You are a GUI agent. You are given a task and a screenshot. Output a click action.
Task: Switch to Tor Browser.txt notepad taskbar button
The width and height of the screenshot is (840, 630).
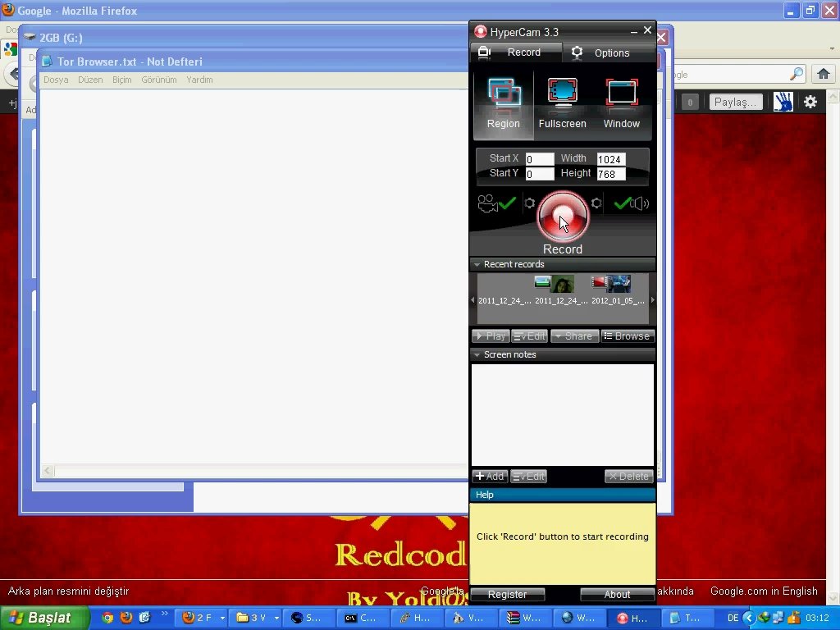click(x=687, y=618)
